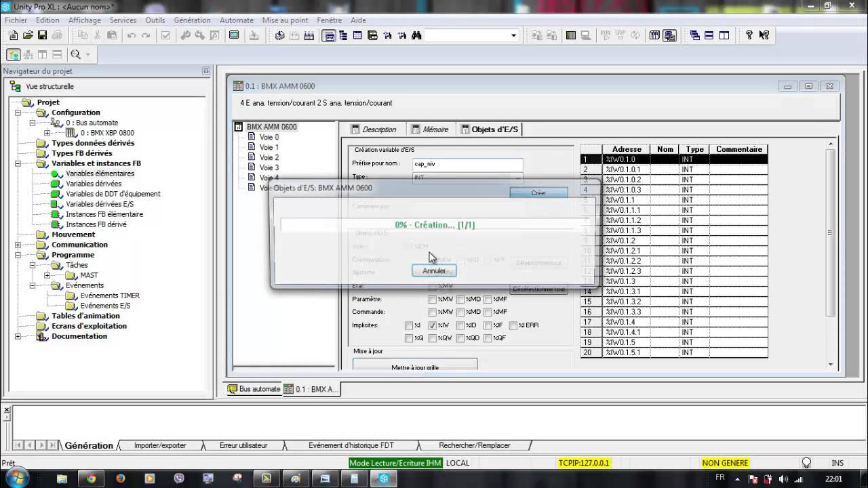Click the Open project folder icon
Viewport: 868px width, 488px height.
click(28, 35)
